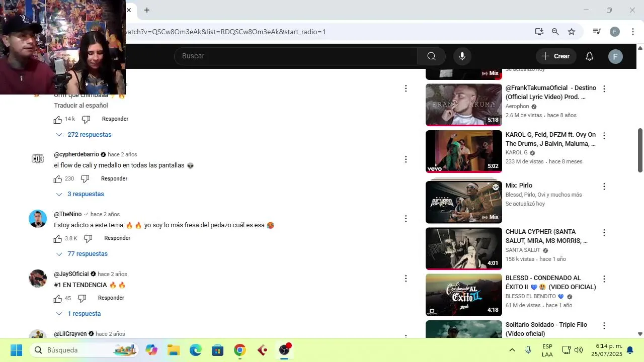This screenshot has width=644, height=362.
Task: Open options for Frank Takuma Destino video
Action: (x=604, y=89)
